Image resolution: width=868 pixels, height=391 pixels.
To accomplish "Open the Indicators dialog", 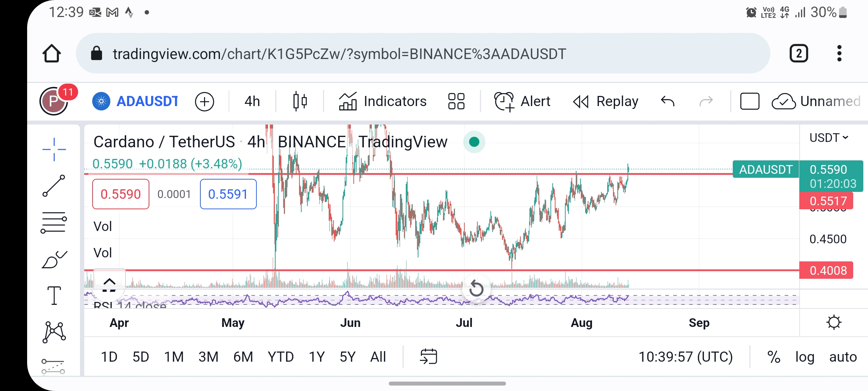I will click(x=383, y=101).
